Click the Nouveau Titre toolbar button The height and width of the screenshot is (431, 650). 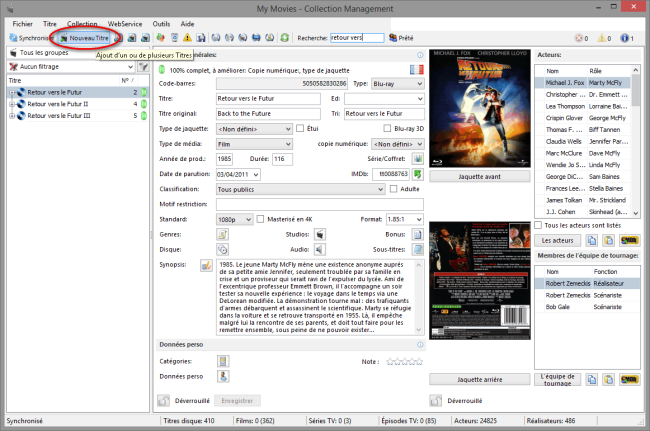click(85, 38)
